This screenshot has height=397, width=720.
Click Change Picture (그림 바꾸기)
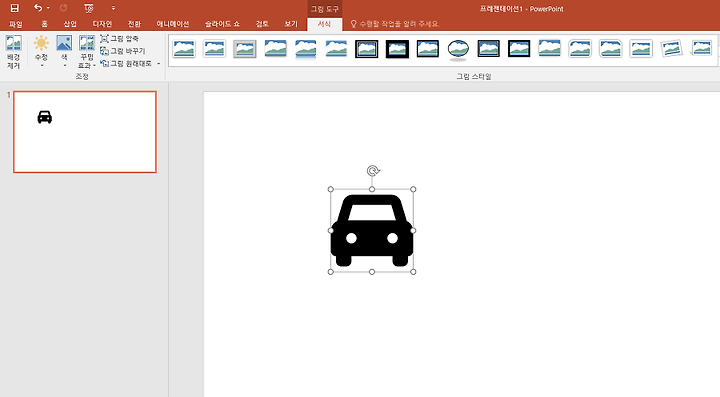click(123, 51)
